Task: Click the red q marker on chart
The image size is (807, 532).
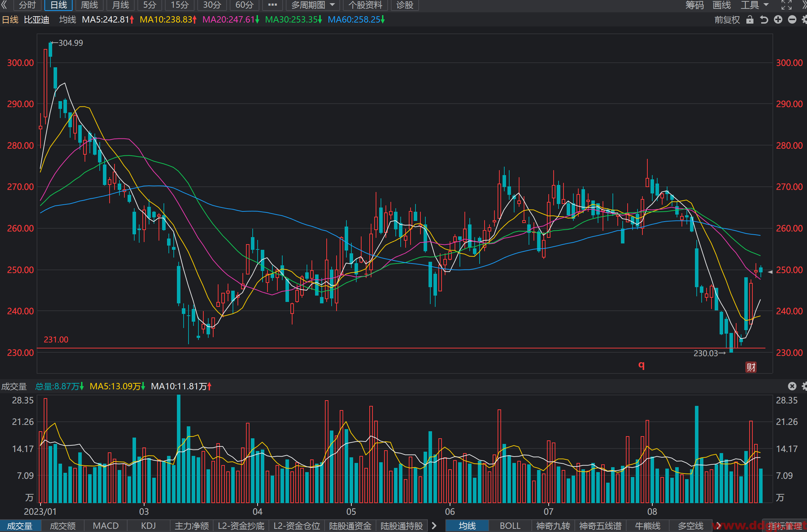Action: point(641,365)
